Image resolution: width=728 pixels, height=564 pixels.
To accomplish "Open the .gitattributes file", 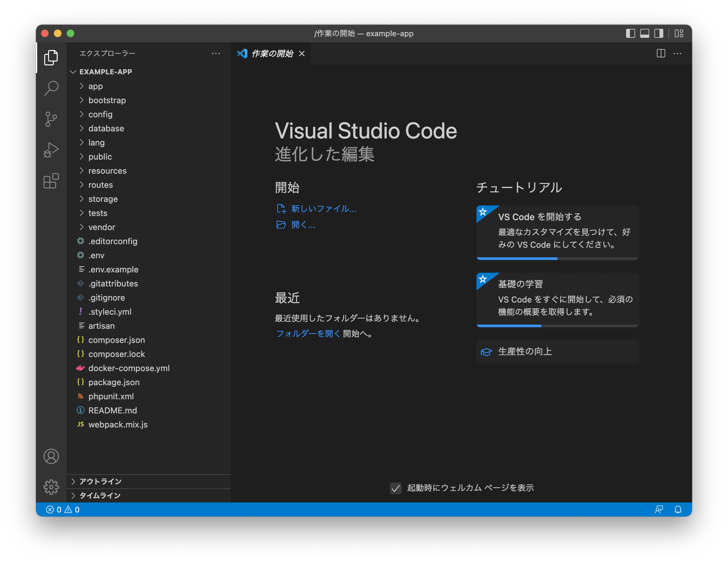I will coord(149,283).
